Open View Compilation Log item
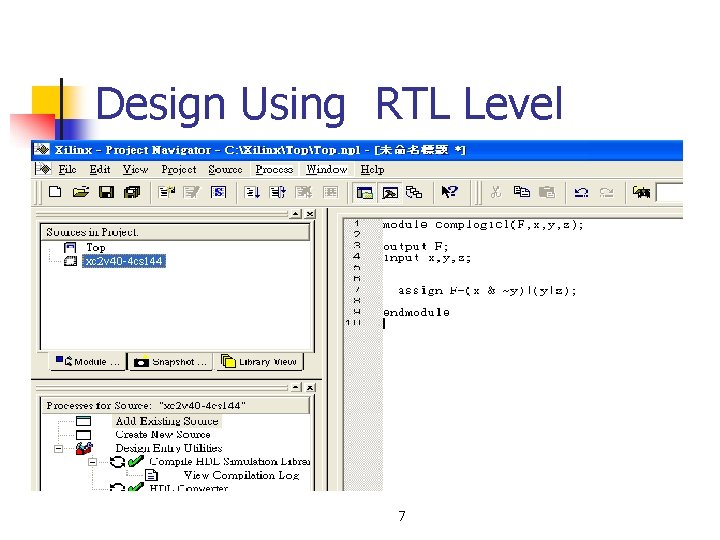720x540 pixels. [x=242, y=475]
